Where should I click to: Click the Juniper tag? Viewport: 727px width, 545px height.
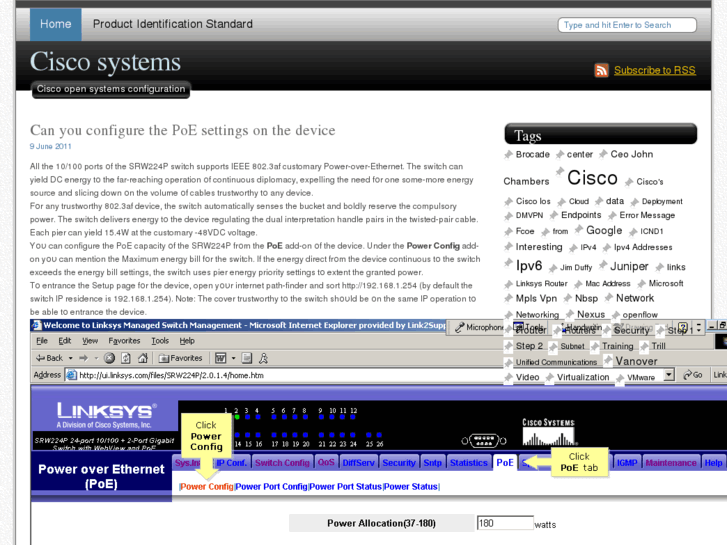point(629,266)
